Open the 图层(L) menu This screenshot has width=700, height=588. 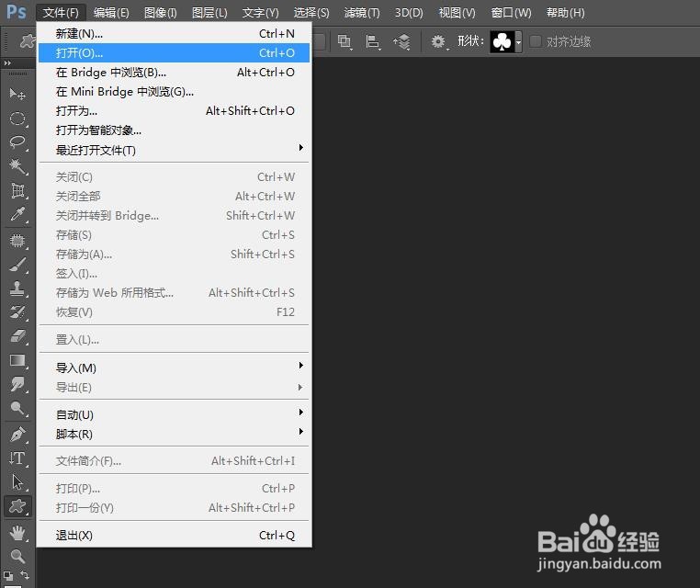tap(209, 13)
